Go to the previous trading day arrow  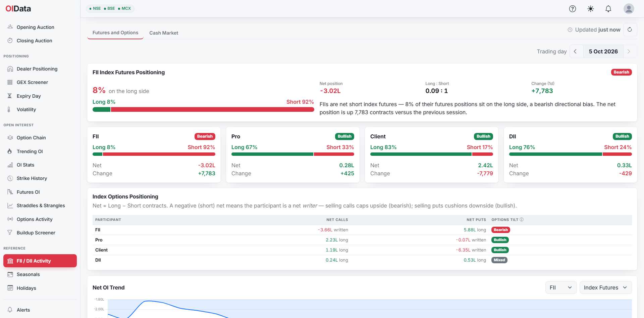click(x=576, y=51)
